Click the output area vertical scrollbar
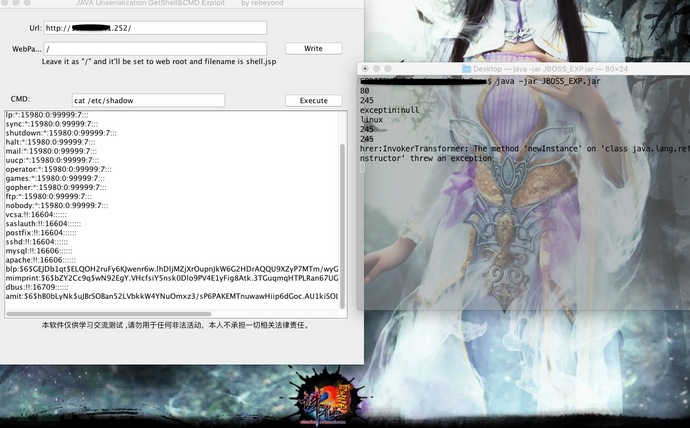 343,227
